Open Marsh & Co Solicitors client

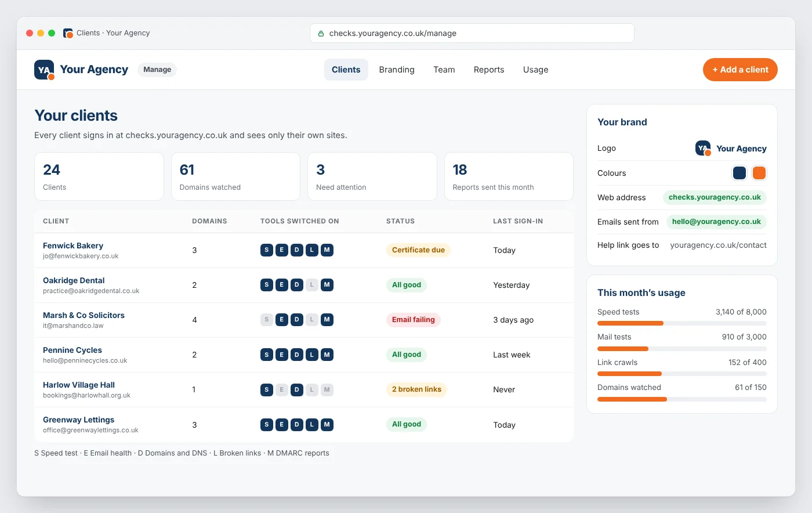pos(84,315)
